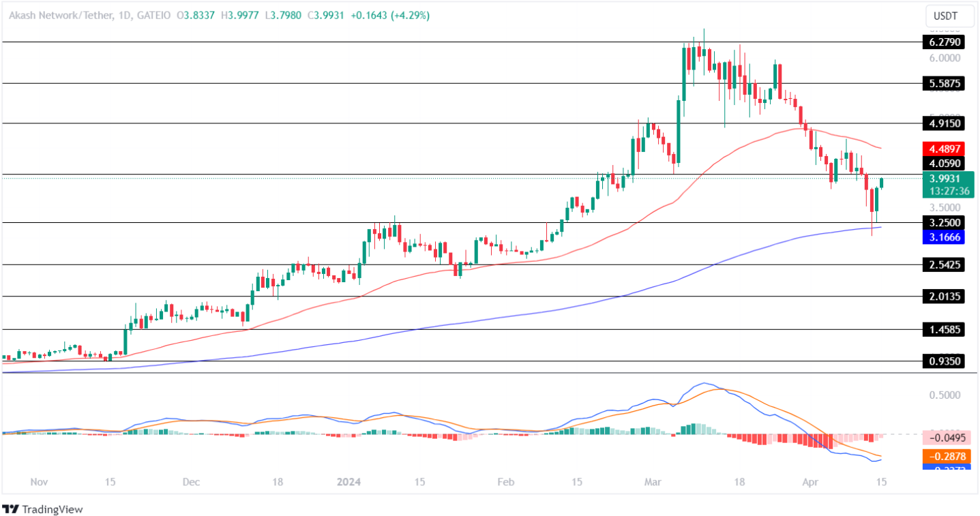The width and height of the screenshot is (980, 516).
Task: Click the Nov date on time axis
Action: [x=40, y=482]
